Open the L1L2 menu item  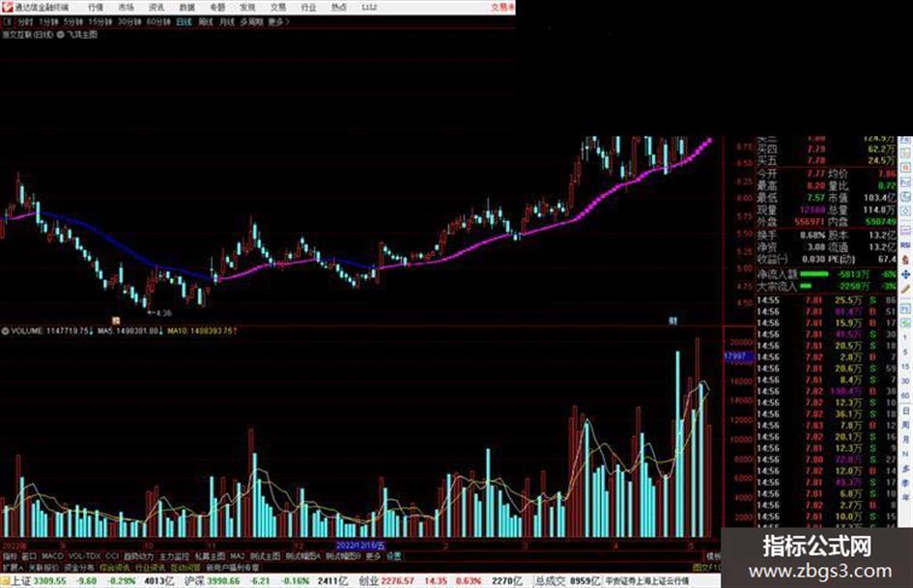pyautogui.click(x=369, y=7)
